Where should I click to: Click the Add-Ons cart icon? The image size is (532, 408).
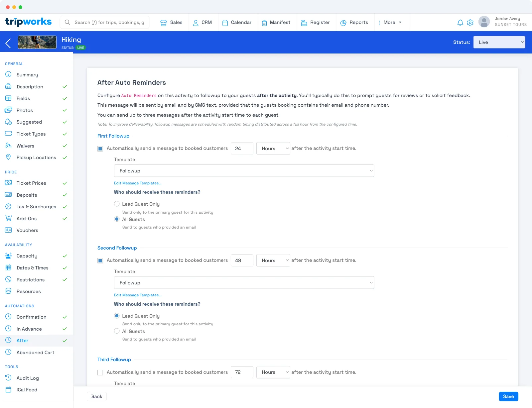(x=8, y=218)
